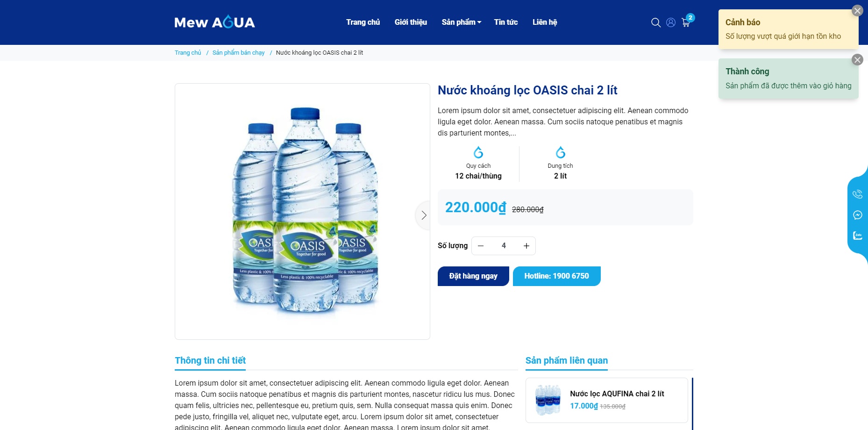Open the Zalo chat floating icon
Viewport: 868px width, 430px height.
(857, 236)
